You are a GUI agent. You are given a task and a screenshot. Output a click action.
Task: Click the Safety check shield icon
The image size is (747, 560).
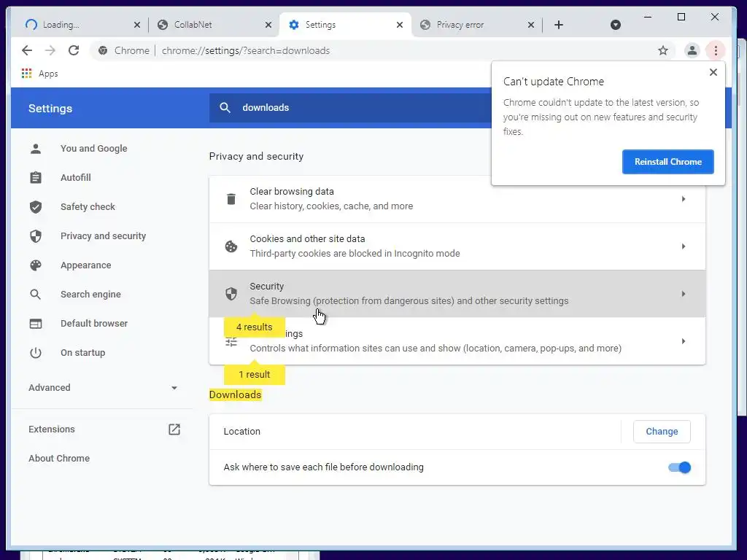pyautogui.click(x=36, y=206)
